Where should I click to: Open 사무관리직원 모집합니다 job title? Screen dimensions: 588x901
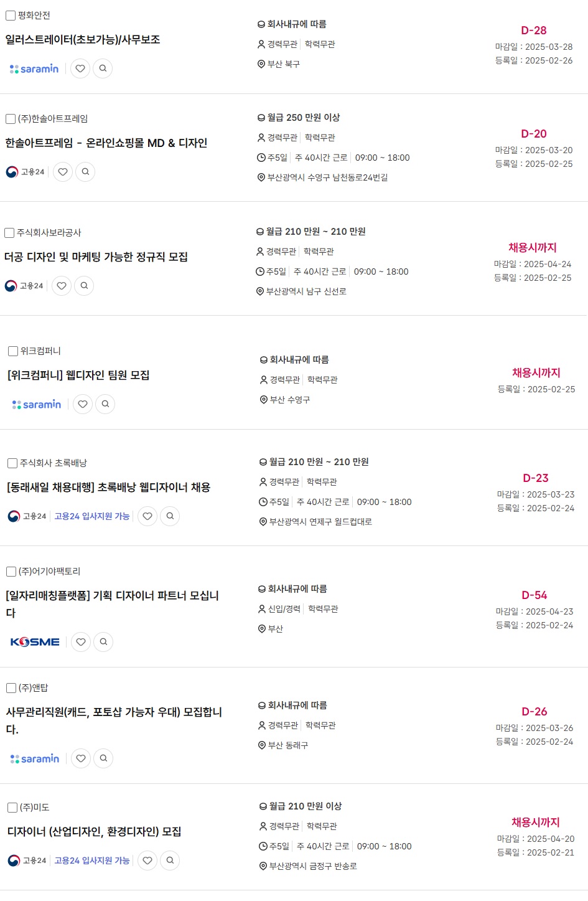(x=114, y=720)
